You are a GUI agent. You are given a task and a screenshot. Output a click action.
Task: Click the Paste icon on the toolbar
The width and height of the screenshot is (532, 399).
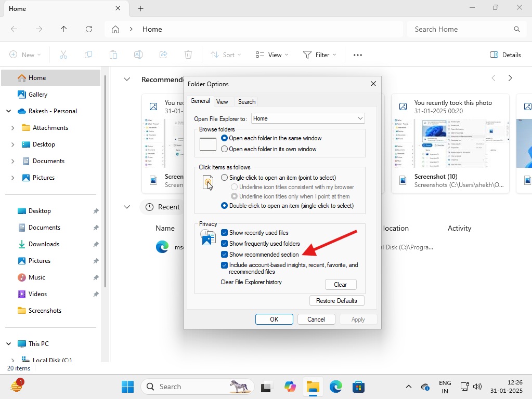[x=113, y=54]
